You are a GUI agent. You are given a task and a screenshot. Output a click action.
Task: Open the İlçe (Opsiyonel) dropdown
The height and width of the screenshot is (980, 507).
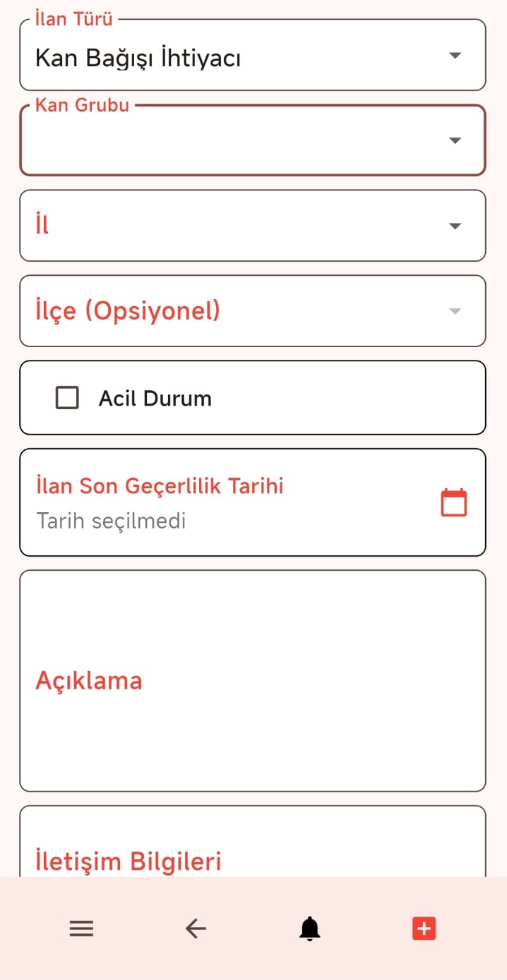253,310
